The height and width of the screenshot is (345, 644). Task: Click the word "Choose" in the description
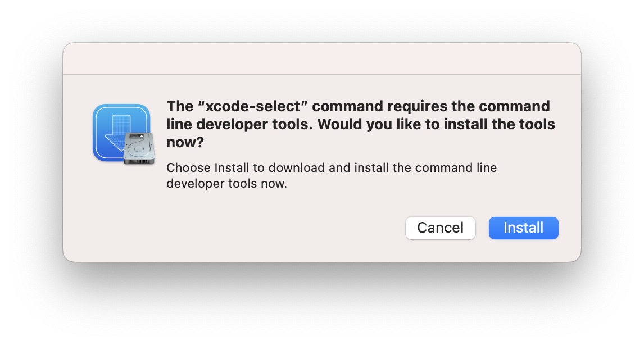pos(188,167)
